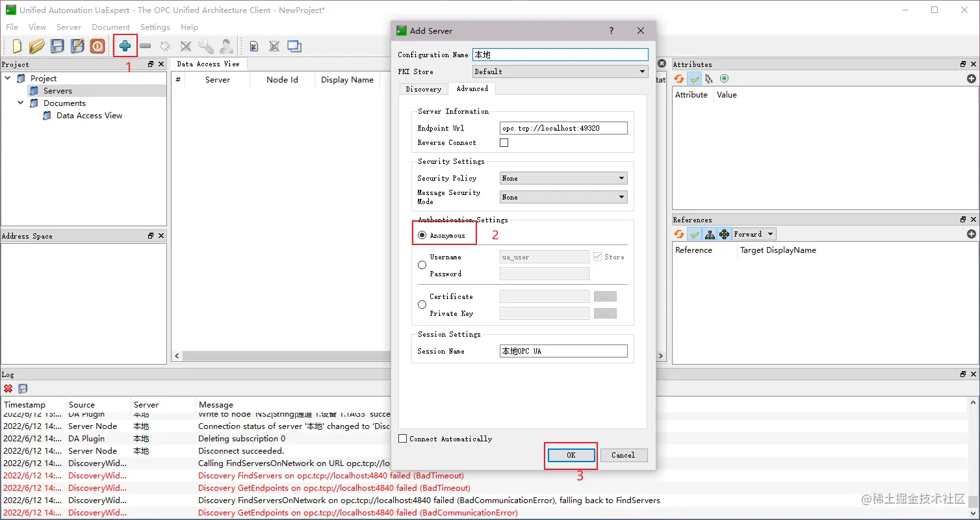Click the Save As pencil-on-disk toolbar icon
Viewport: 980px width, 520px height.
tap(77, 46)
